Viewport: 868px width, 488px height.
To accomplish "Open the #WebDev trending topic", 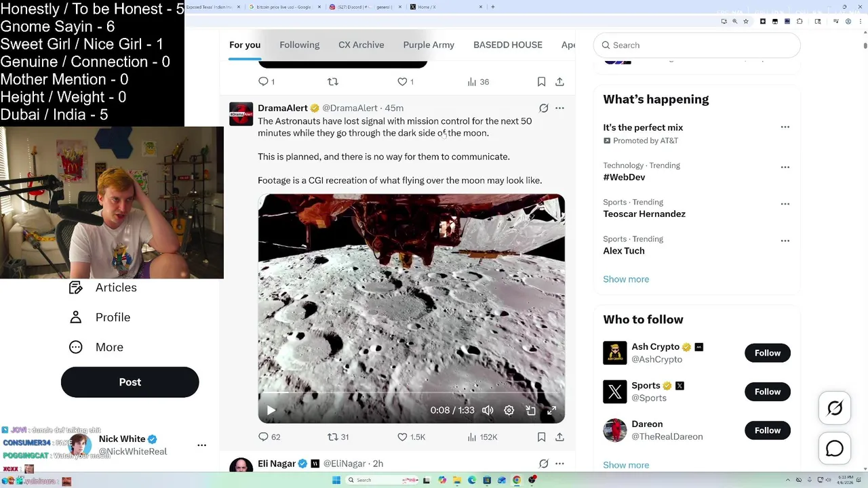I will 624,177.
